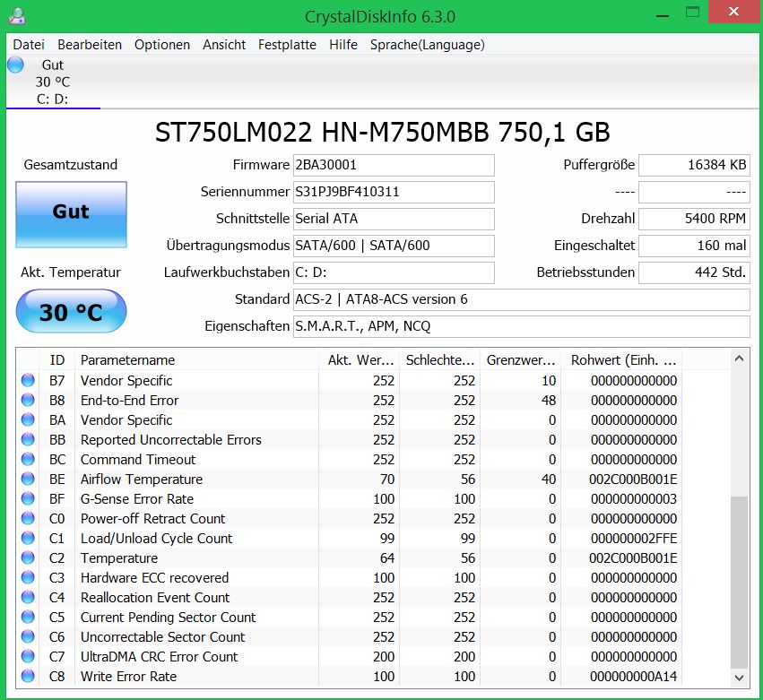Click status orb of BA Vendor Specific row
763x700 pixels.
pos(28,419)
